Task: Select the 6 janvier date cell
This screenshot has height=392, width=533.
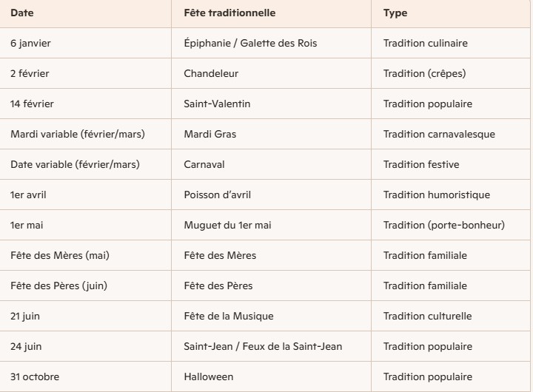Action: tap(31, 44)
